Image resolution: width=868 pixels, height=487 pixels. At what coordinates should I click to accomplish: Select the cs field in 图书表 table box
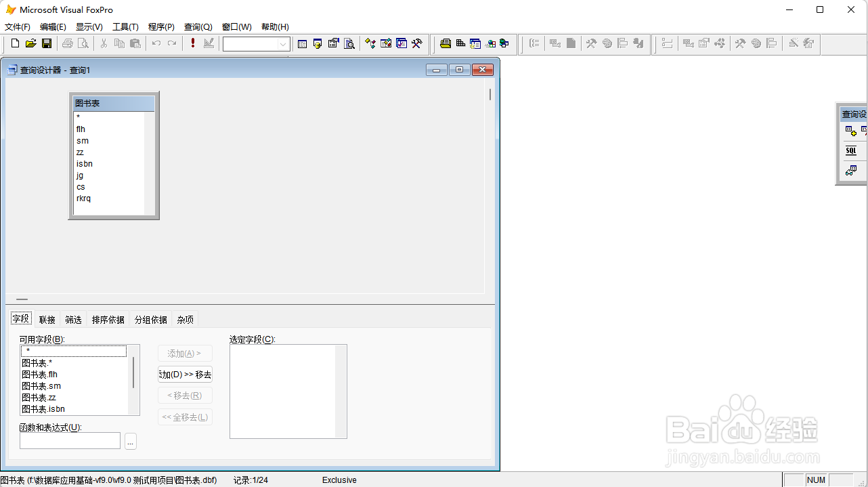[109, 187]
